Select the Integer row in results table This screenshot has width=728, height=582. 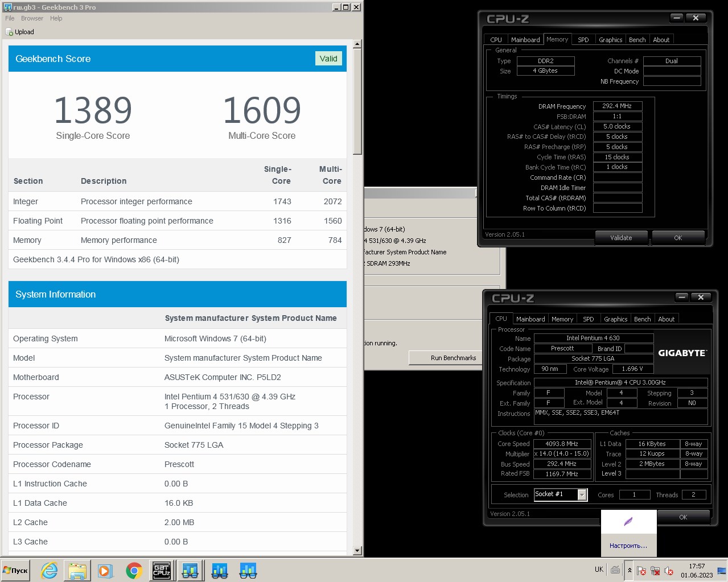tap(178, 201)
